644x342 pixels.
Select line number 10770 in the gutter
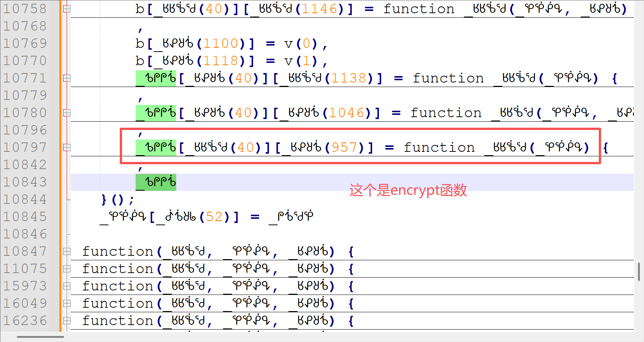coord(25,61)
